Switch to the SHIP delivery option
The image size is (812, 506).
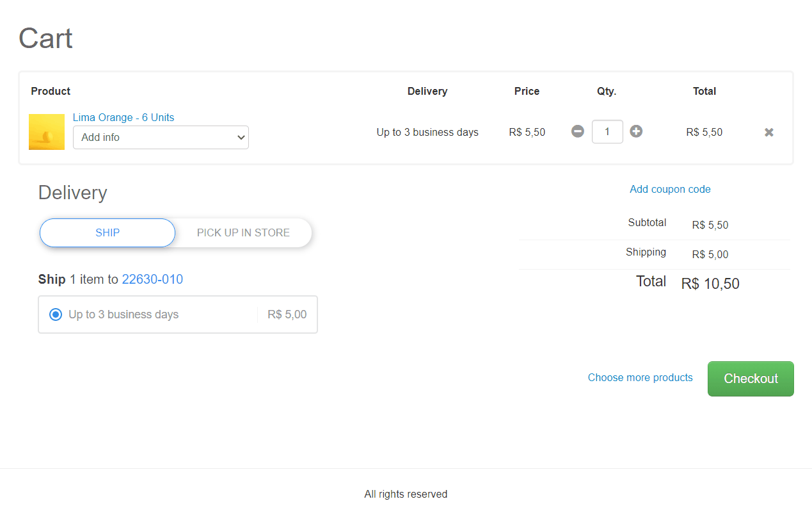click(107, 233)
